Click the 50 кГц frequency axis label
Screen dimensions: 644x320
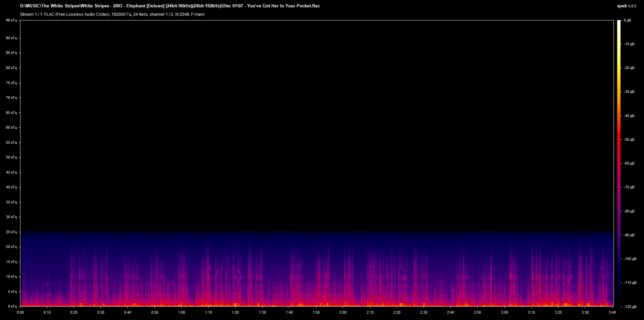pyautogui.click(x=11, y=157)
